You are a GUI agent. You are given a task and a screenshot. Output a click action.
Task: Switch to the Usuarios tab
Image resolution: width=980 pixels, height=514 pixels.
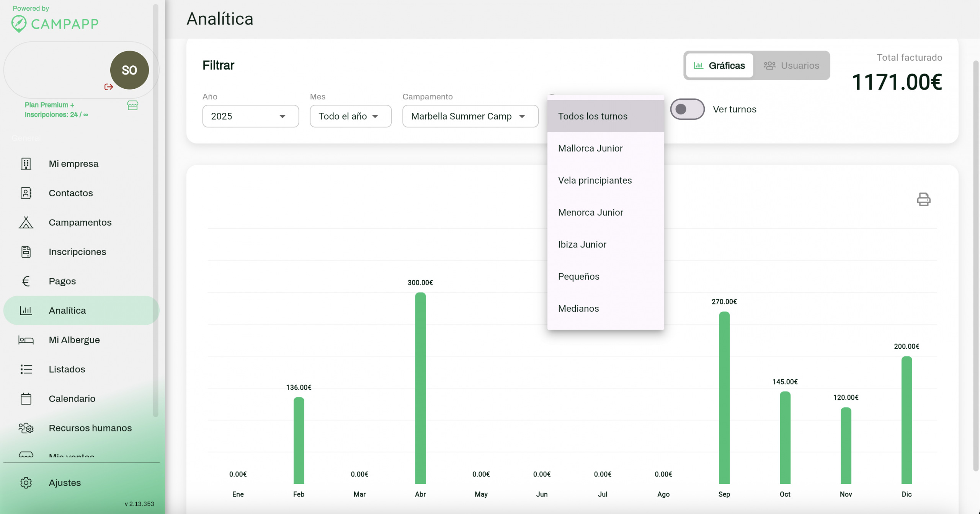point(791,66)
